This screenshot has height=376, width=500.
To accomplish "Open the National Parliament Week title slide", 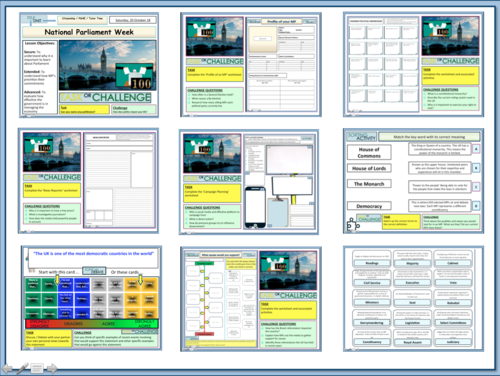I will coord(89,65).
